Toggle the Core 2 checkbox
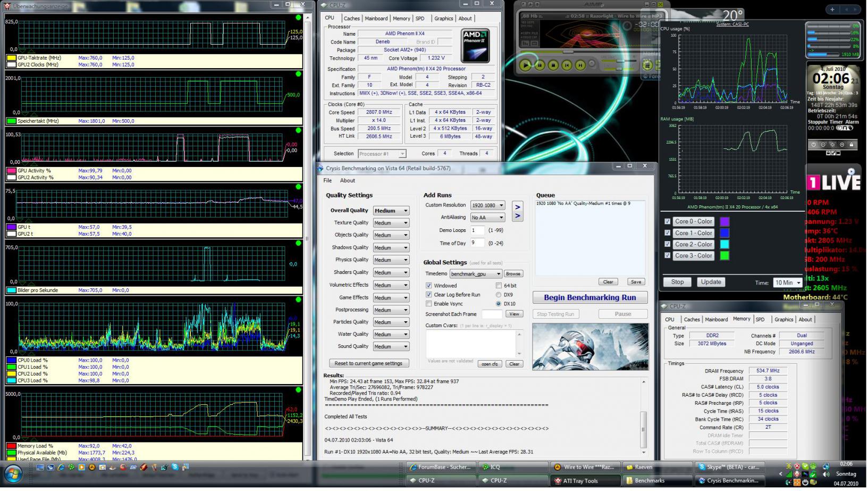 tap(668, 244)
